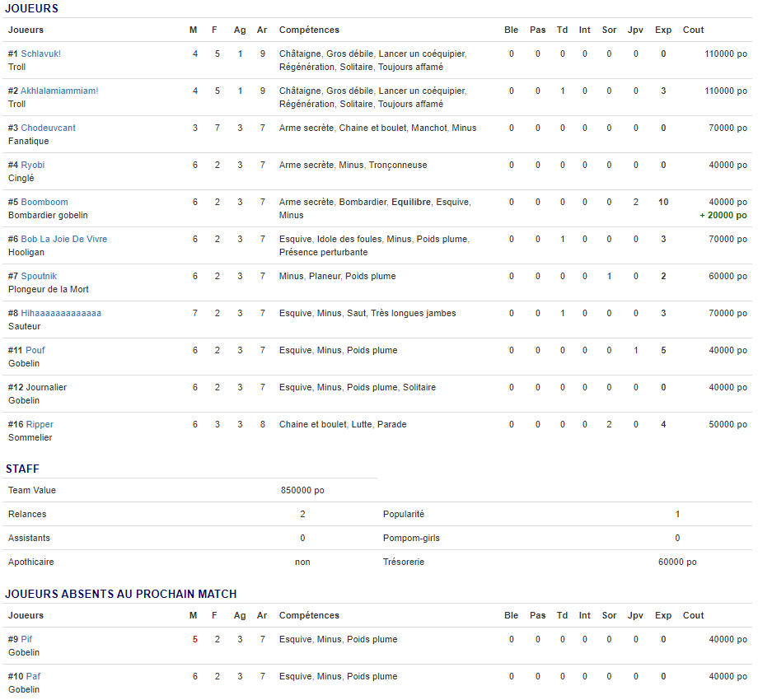Viewport: 758px width, 700px height.
Task: Click the Chodeuvcant player link
Action: (48, 128)
